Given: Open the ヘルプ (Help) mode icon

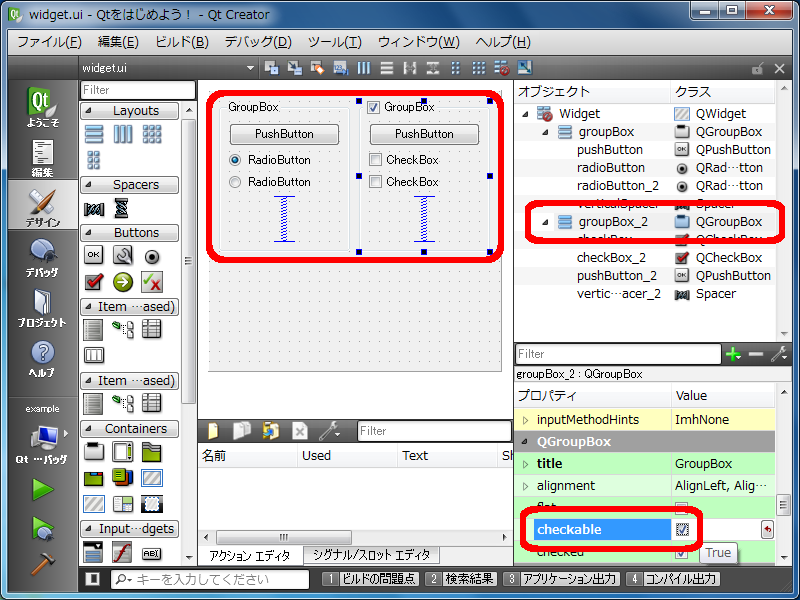Looking at the screenshot, I should tap(41, 357).
